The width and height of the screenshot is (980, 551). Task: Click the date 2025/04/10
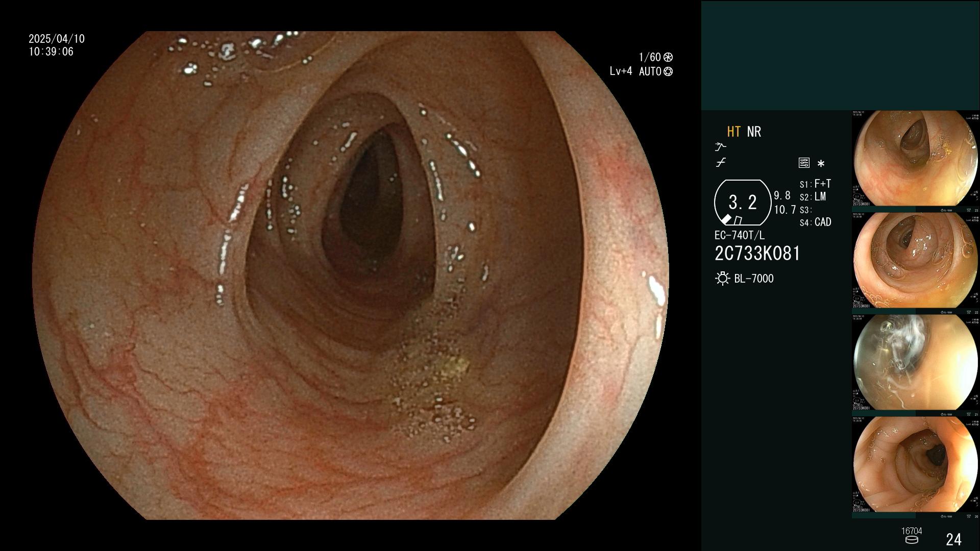pos(57,39)
